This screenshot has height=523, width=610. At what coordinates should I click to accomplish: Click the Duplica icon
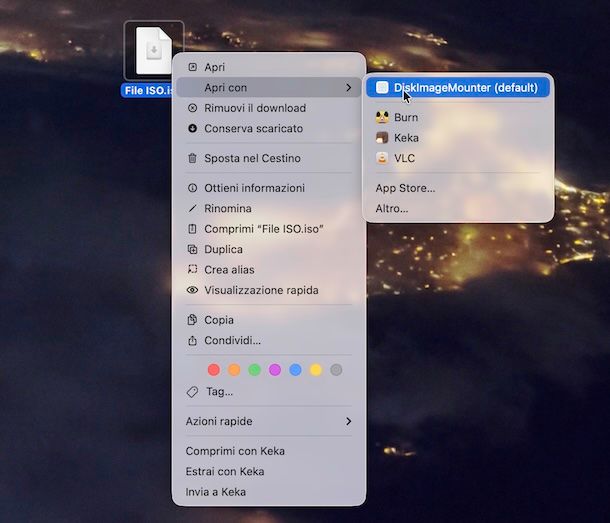(x=192, y=249)
